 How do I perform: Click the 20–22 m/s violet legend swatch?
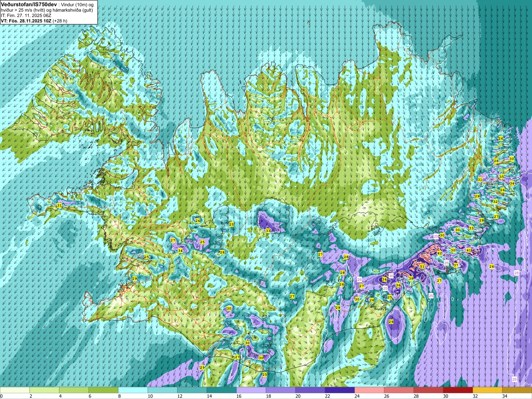(310, 390)
